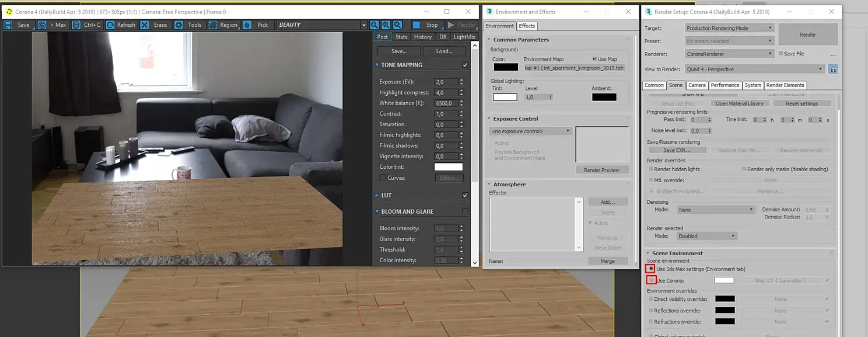Select the Pick tool icon
Screen dimensions: 868x337
point(247,25)
